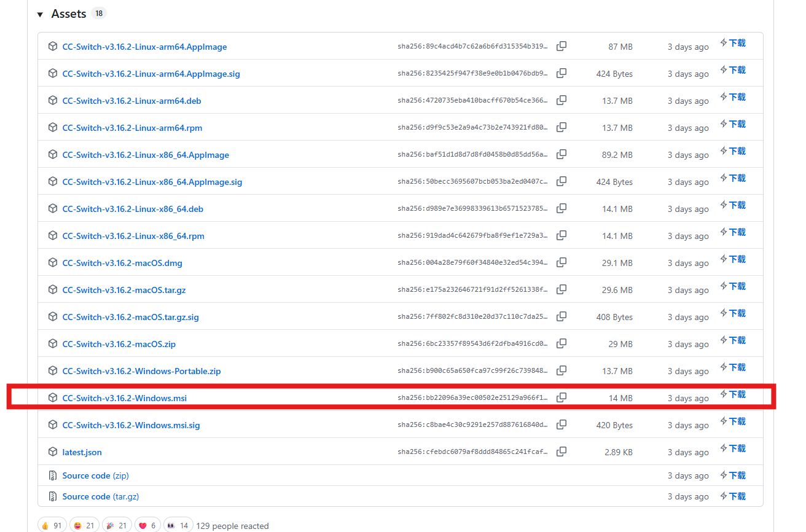Copy sha256 of Linux-x86_64.deb asset
The height and width of the screenshot is (532, 806).
point(561,209)
